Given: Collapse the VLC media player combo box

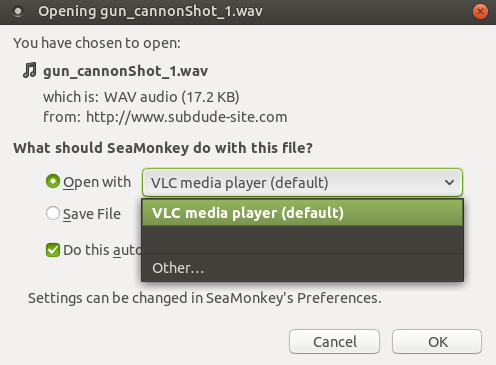Looking at the screenshot, I should click(x=302, y=182).
